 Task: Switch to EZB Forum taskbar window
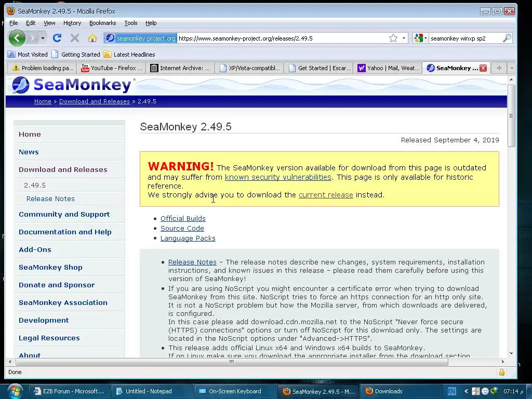point(69,391)
